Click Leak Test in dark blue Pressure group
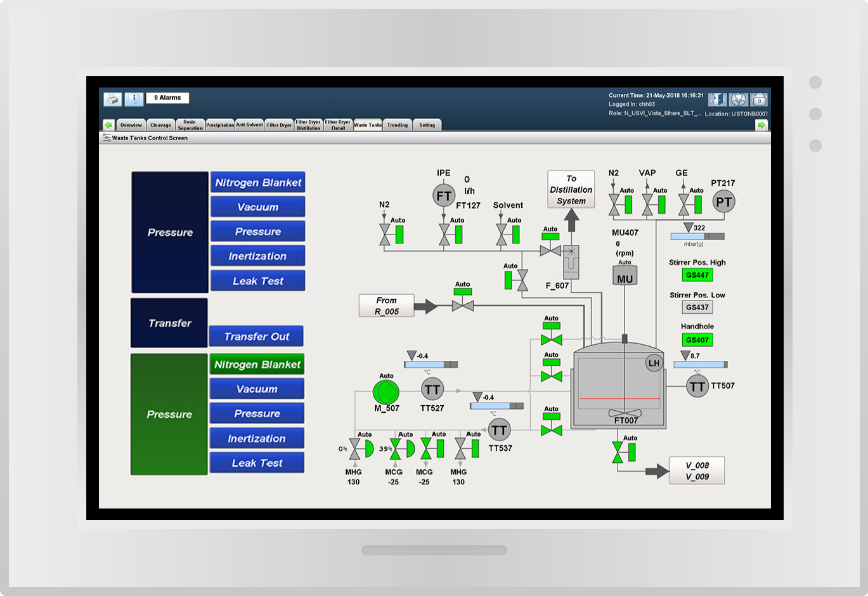The image size is (868, 596). pyautogui.click(x=258, y=281)
